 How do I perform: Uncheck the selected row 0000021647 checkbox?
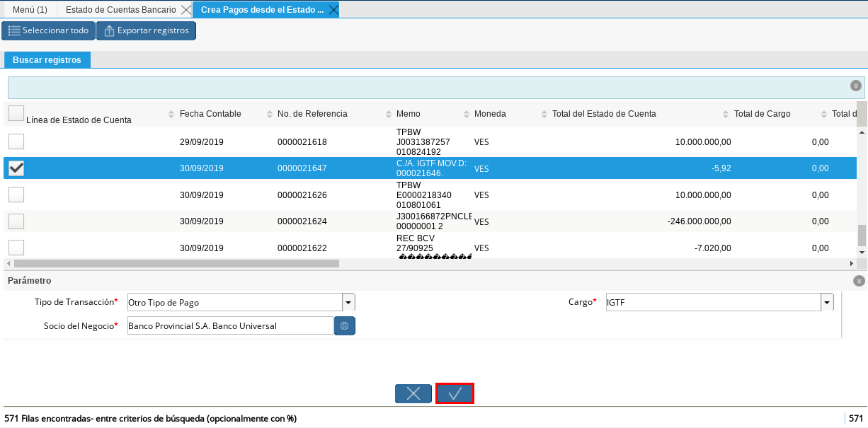pyautogui.click(x=16, y=168)
